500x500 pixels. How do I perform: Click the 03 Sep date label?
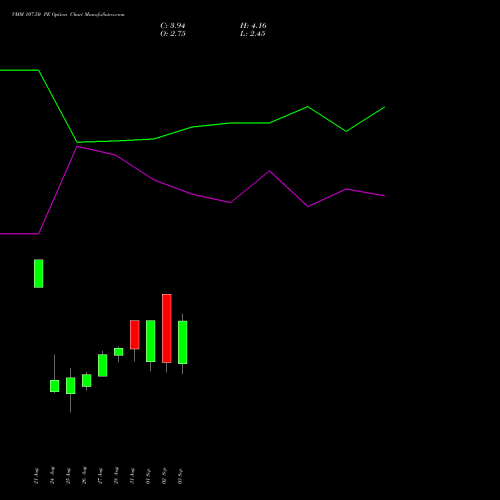[180, 476]
